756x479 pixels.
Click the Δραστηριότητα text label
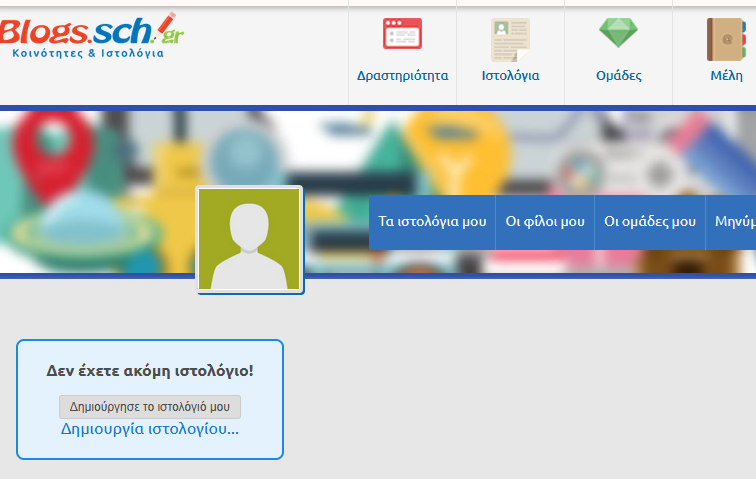[402, 75]
